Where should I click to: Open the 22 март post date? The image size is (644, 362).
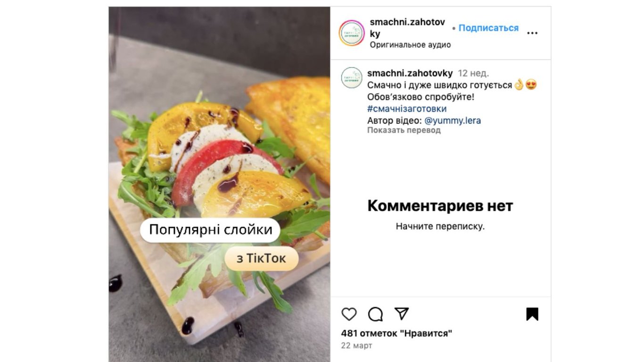(356, 345)
